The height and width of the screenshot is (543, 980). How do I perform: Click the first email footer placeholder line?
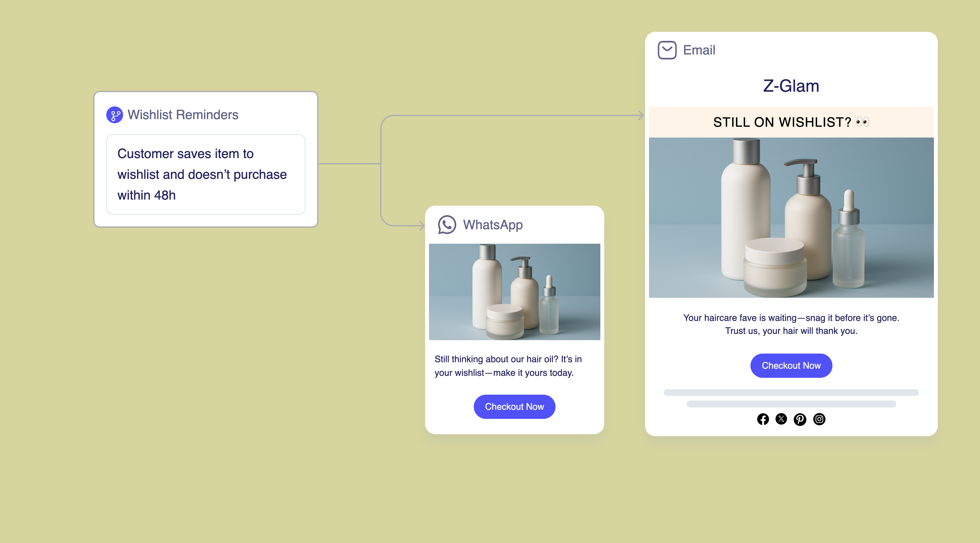coord(791,392)
